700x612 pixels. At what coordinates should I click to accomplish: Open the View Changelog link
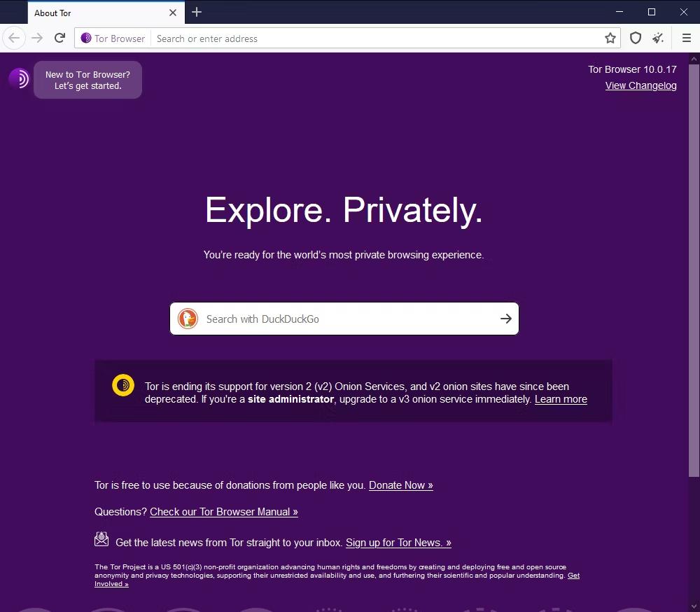click(x=640, y=85)
